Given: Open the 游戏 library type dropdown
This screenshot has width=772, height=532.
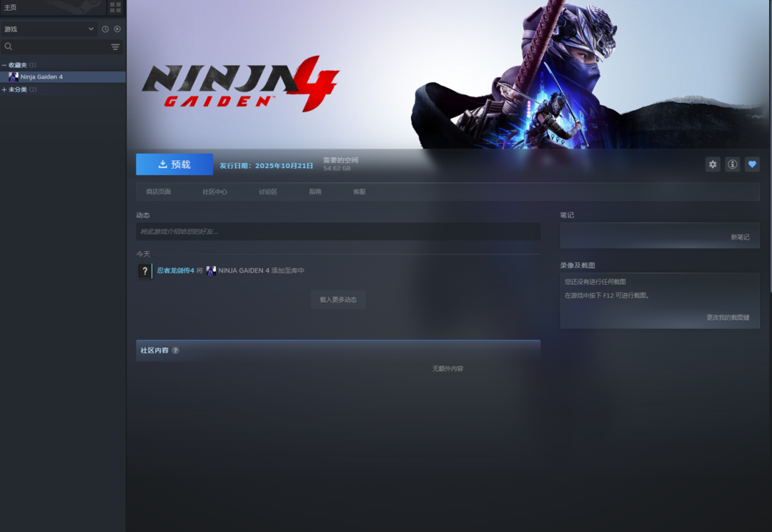Looking at the screenshot, I should pos(49,29).
